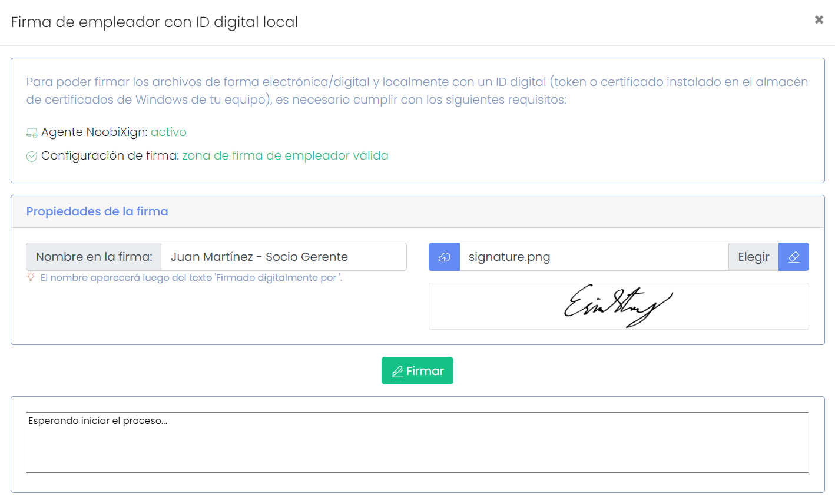
Task: Click the Nombre en la firma label
Action: (x=93, y=257)
